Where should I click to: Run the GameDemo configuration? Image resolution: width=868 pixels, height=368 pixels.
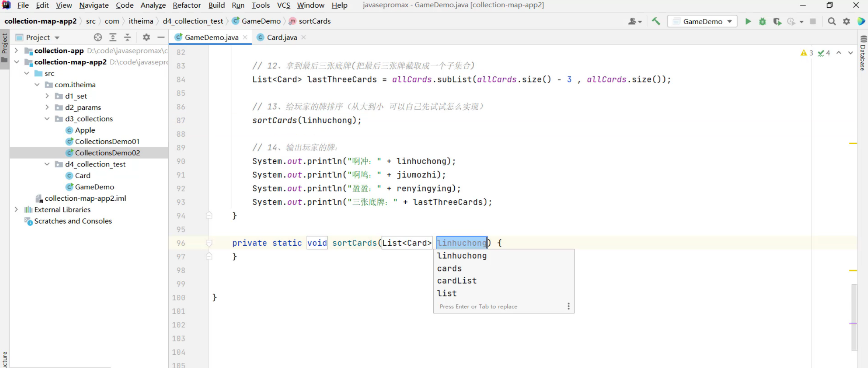pos(748,21)
